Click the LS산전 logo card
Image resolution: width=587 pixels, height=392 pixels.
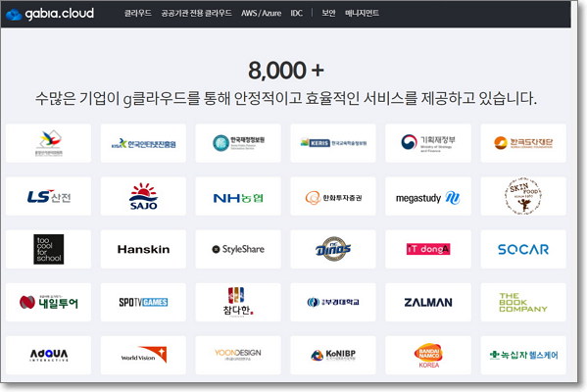click(48, 196)
